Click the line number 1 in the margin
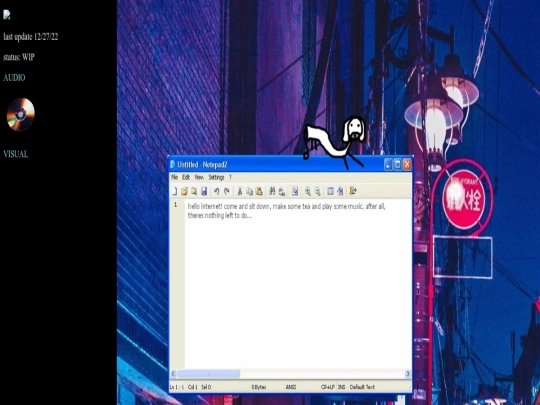Screen dimensions: 540x405 click(175, 205)
